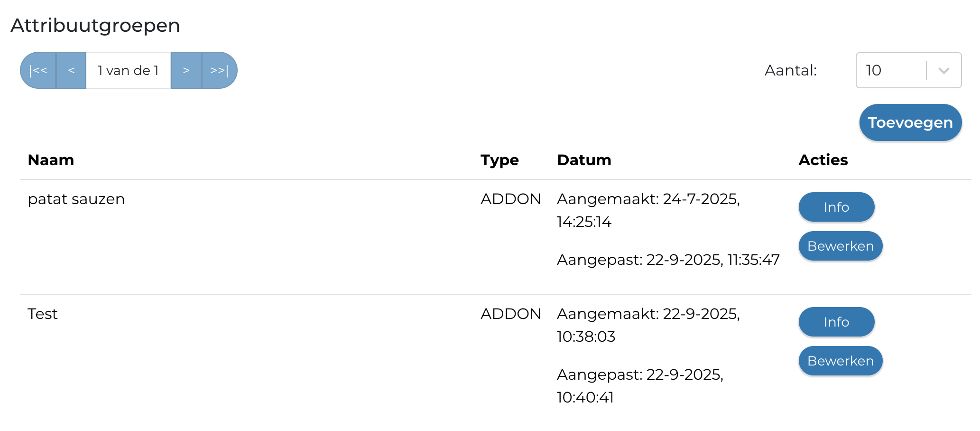Screen dimensions: 980x431
Task: Jump to the first page with the |<< icon
Action: [39, 70]
